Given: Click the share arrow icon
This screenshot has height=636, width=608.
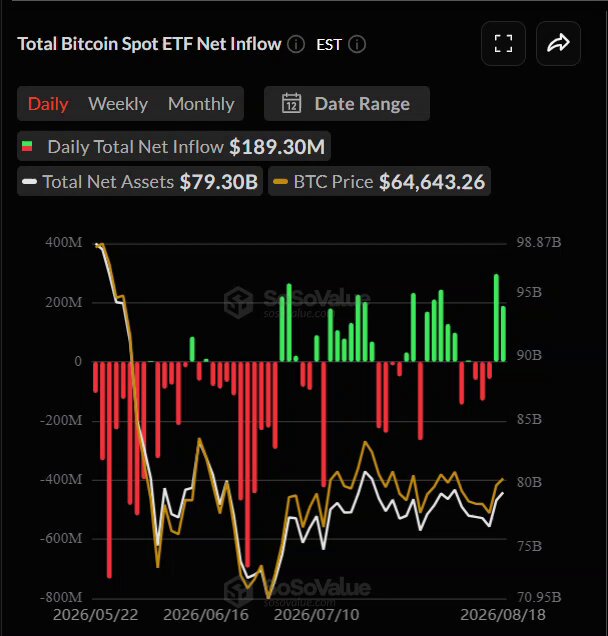Looking at the screenshot, I should [558, 43].
